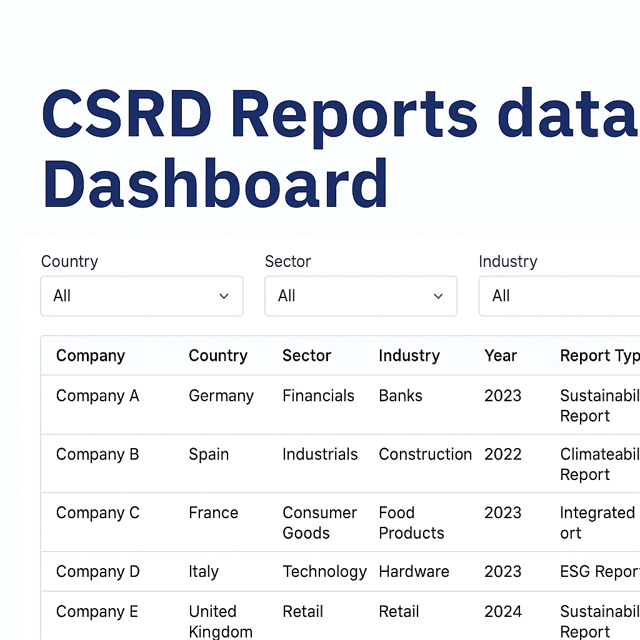Select the Company E row name
This screenshot has width=640, height=640.
point(97,611)
